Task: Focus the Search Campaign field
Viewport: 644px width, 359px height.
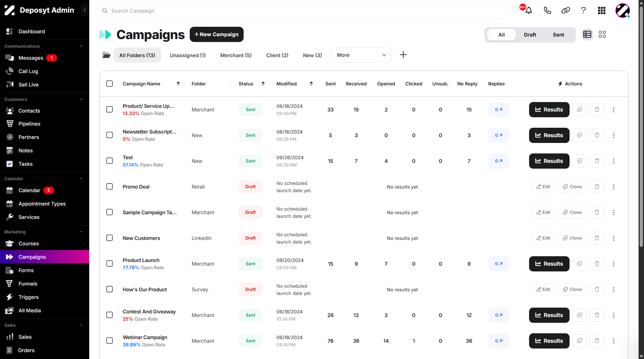Action: [301, 11]
